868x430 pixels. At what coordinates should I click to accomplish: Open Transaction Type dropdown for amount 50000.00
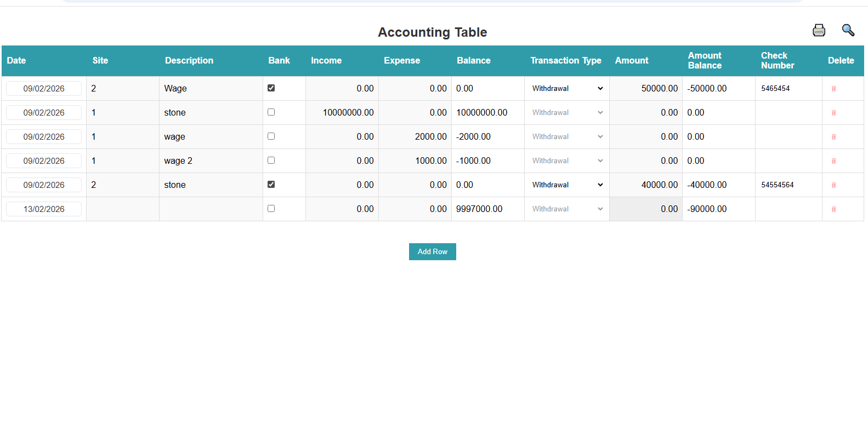(567, 88)
